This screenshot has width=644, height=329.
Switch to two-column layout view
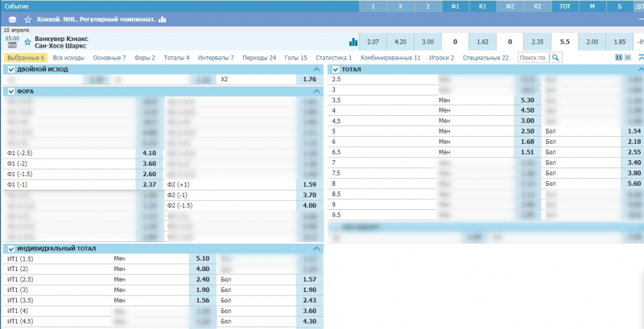point(618,58)
